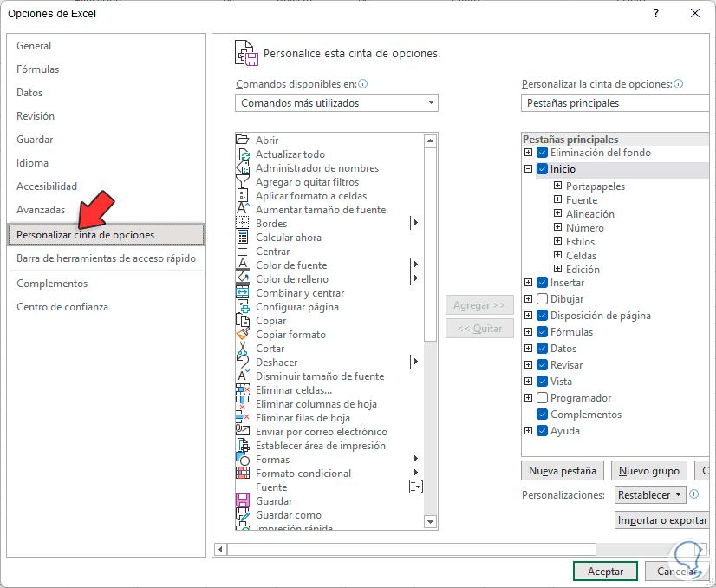This screenshot has height=588, width=716.
Task: Expand the Programador tab node
Action: pyautogui.click(x=528, y=397)
